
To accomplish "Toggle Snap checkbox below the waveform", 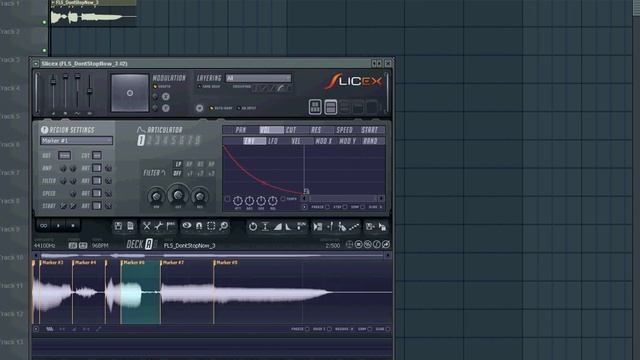I will click(370, 329).
